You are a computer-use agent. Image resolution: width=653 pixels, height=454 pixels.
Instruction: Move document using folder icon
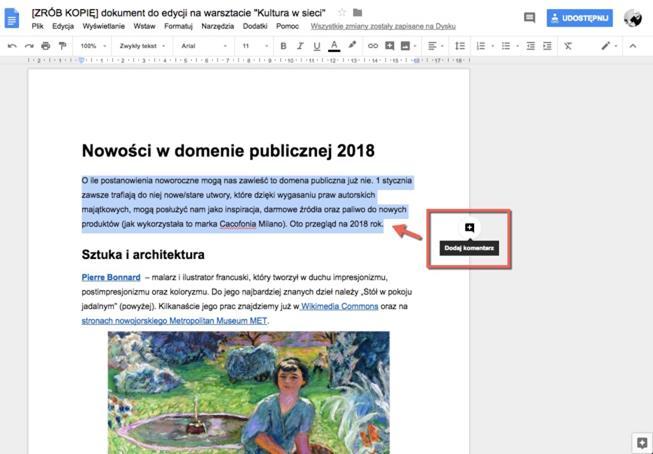(x=357, y=12)
